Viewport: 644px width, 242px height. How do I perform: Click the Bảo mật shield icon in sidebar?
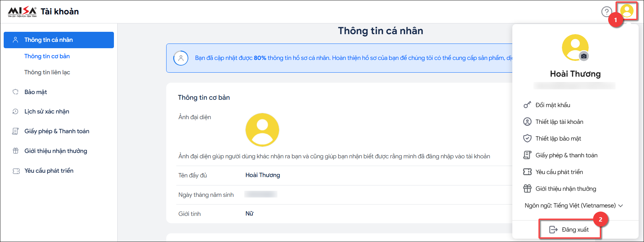click(15, 92)
